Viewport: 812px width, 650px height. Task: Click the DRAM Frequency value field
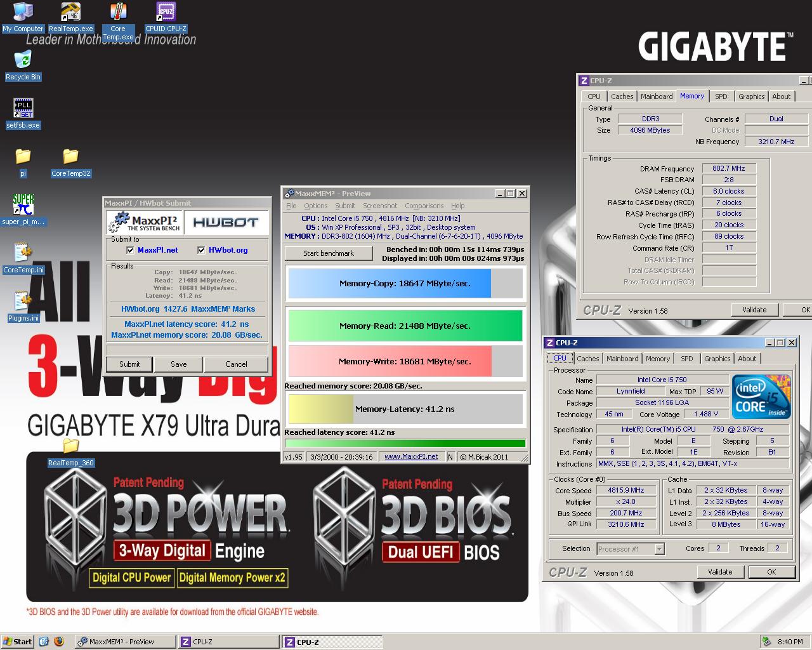click(729, 168)
